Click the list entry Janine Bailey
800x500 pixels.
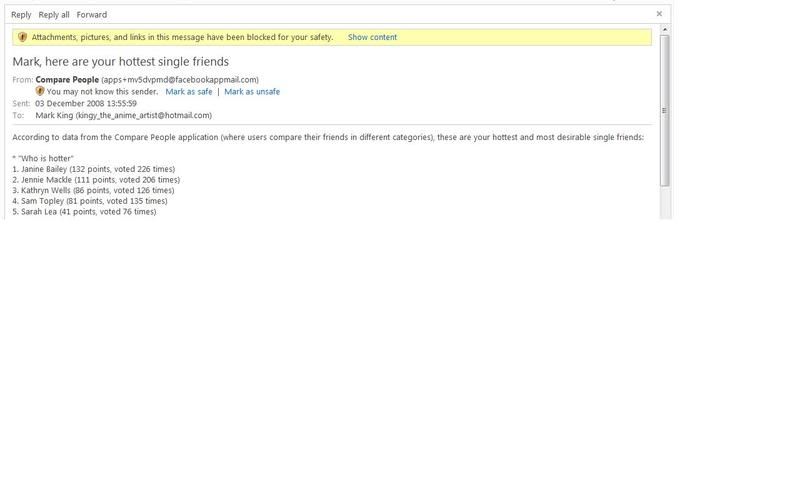pos(94,169)
